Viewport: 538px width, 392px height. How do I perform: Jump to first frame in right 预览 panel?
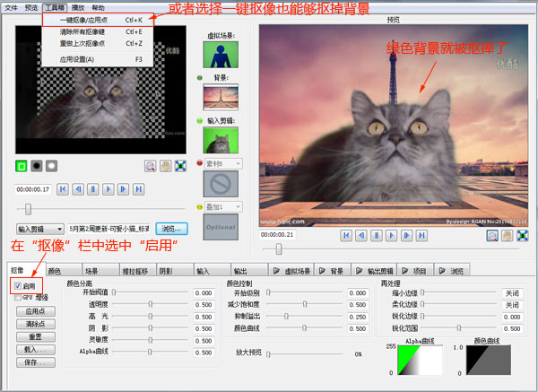tap(346, 236)
